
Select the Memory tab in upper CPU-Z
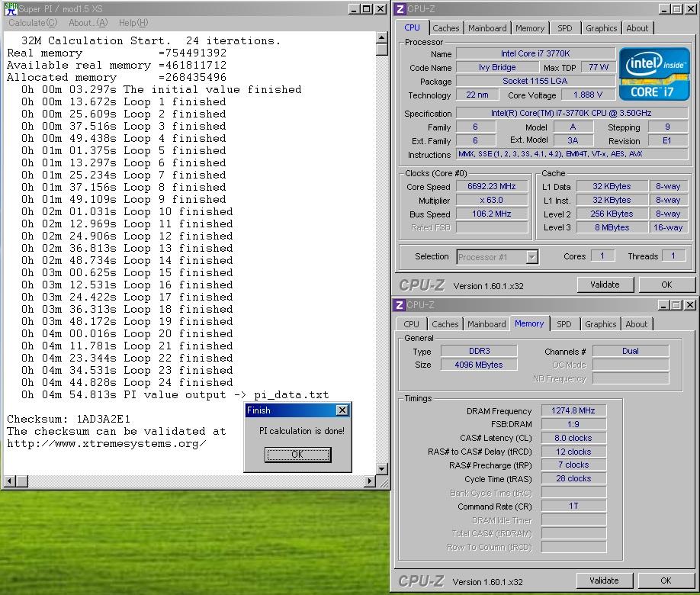point(530,28)
